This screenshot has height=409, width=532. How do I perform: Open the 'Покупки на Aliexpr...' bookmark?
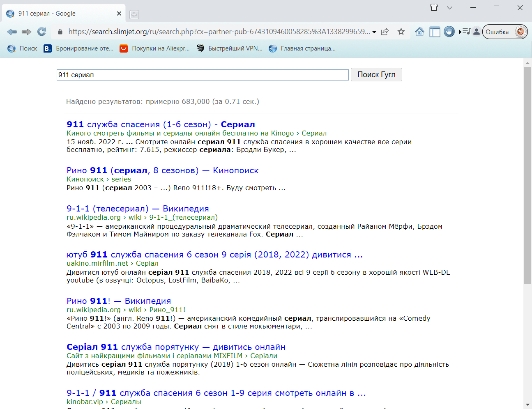coord(155,48)
